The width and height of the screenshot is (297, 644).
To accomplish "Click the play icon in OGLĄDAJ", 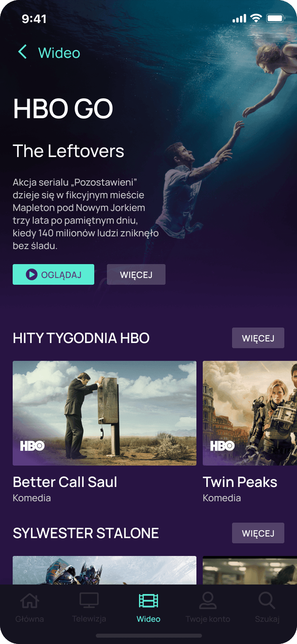I will click(x=32, y=274).
